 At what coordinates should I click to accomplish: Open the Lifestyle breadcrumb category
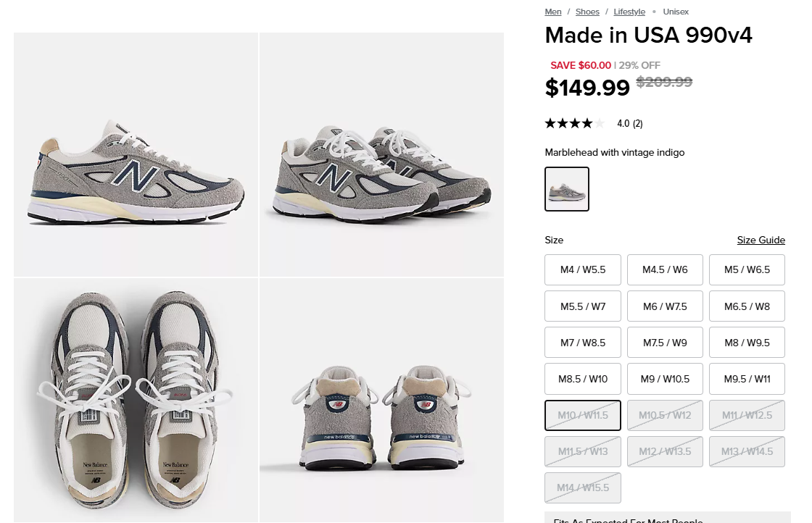click(629, 12)
